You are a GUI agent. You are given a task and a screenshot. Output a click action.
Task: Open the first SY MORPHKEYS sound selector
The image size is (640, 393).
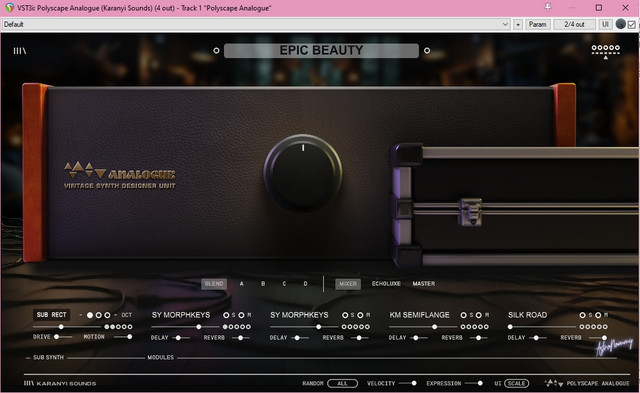pos(181,315)
